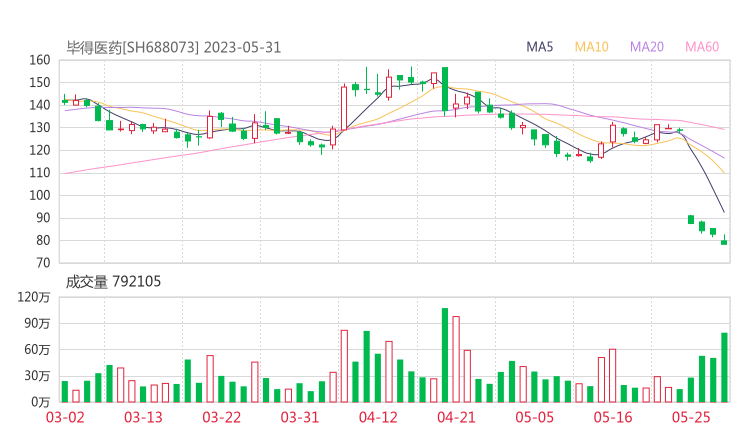740x440 pixels.
Task: Click the 03-22 date label
Action: (222, 417)
